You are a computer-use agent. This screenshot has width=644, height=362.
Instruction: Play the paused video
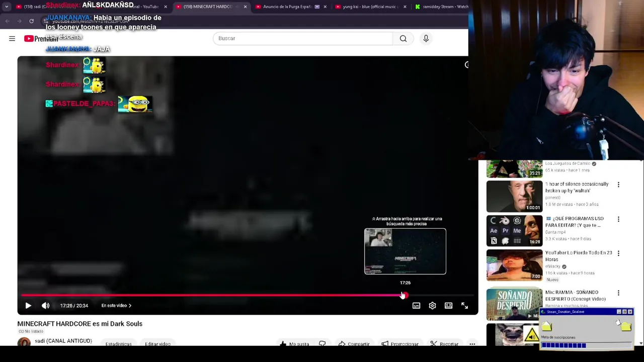click(28, 305)
